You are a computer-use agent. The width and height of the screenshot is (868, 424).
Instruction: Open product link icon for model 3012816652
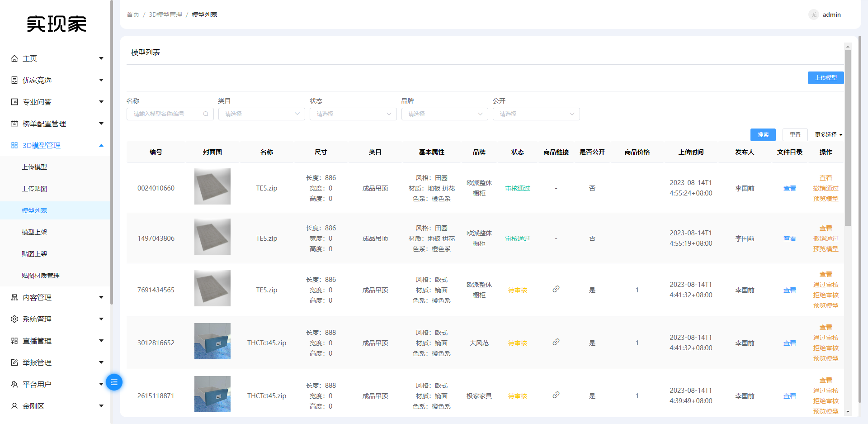pos(556,342)
